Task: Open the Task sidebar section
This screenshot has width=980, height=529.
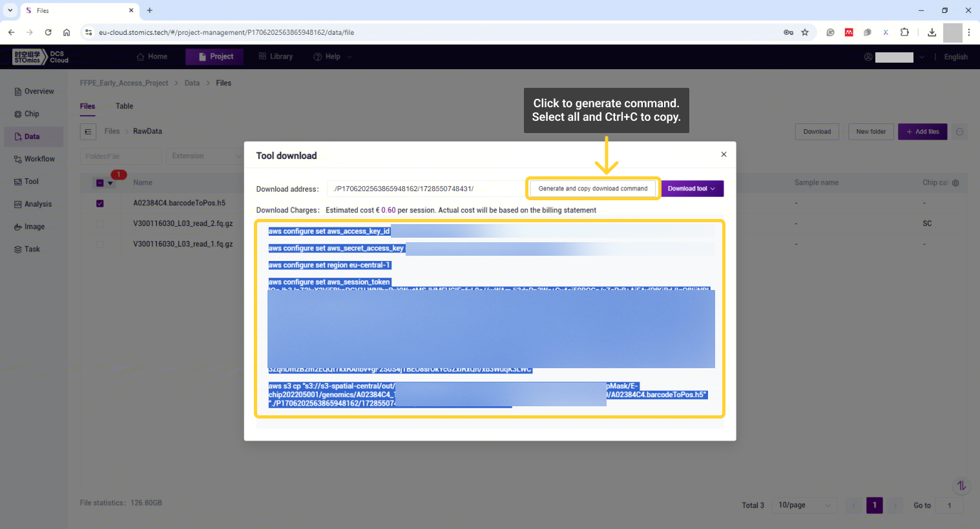Action: [x=32, y=249]
